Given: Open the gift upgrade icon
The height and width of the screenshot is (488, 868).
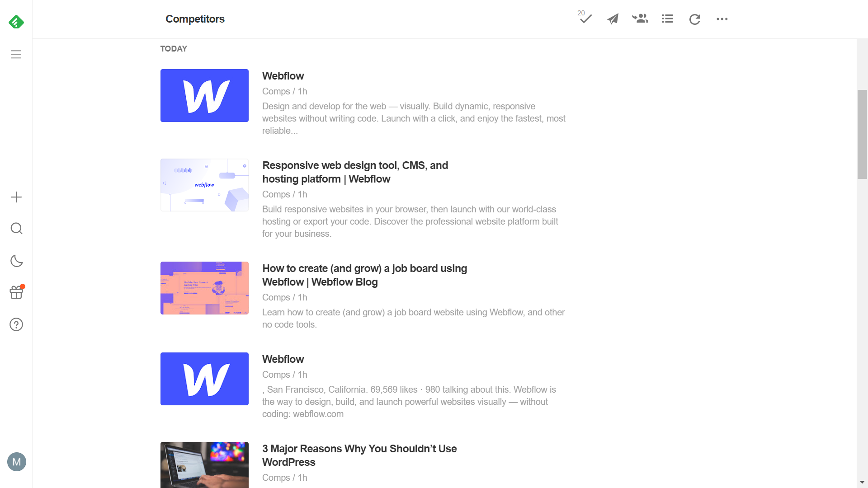Looking at the screenshot, I should pyautogui.click(x=16, y=292).
